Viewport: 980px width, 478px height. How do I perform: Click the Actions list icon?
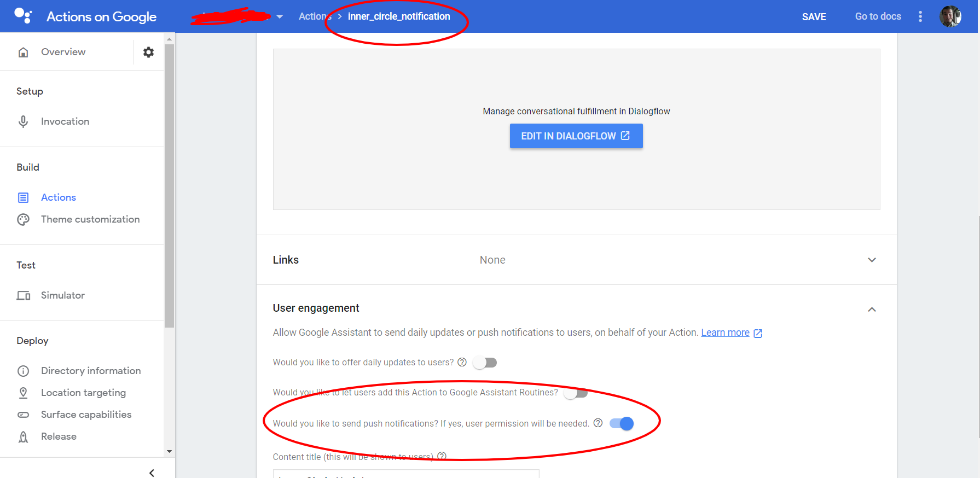tap(23, 197)
